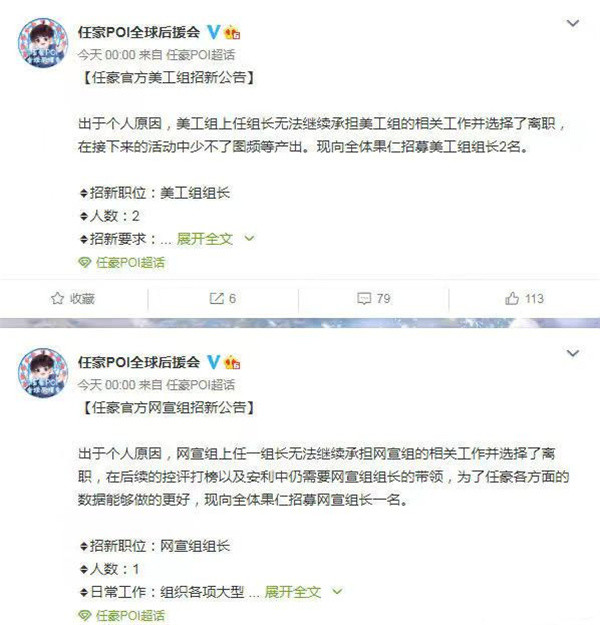Open second post's 任豪POI全球后援会 username

click(139, 362)
